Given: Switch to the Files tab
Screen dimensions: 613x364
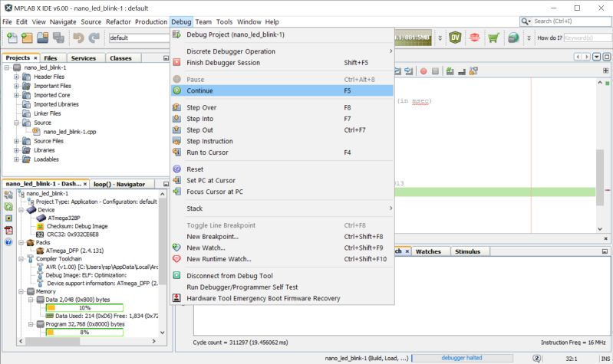Looking at the screenshot, I should [51, 57].
